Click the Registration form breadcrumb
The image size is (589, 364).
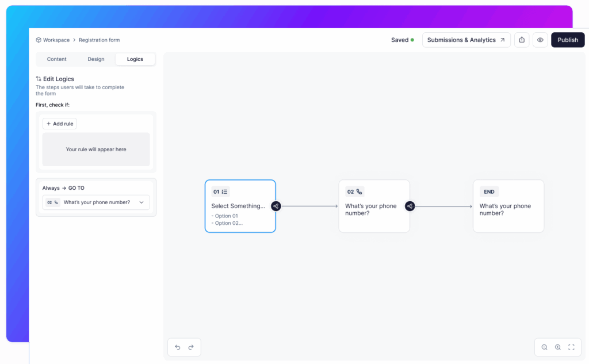(99, 40)
